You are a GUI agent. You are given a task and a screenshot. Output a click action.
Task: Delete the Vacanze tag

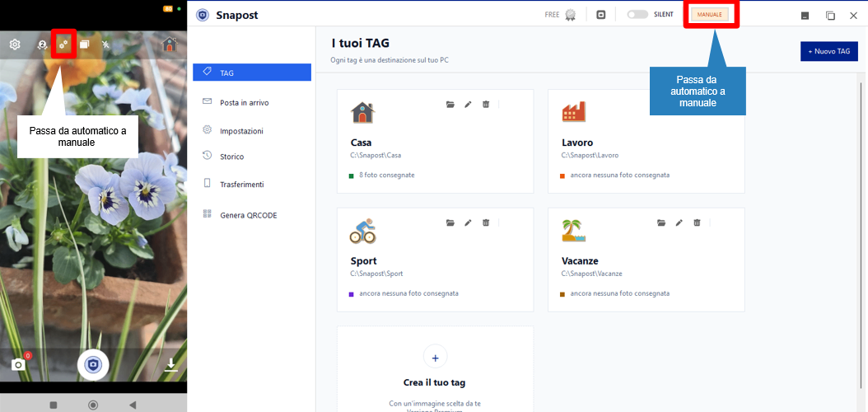coord(697,222)
